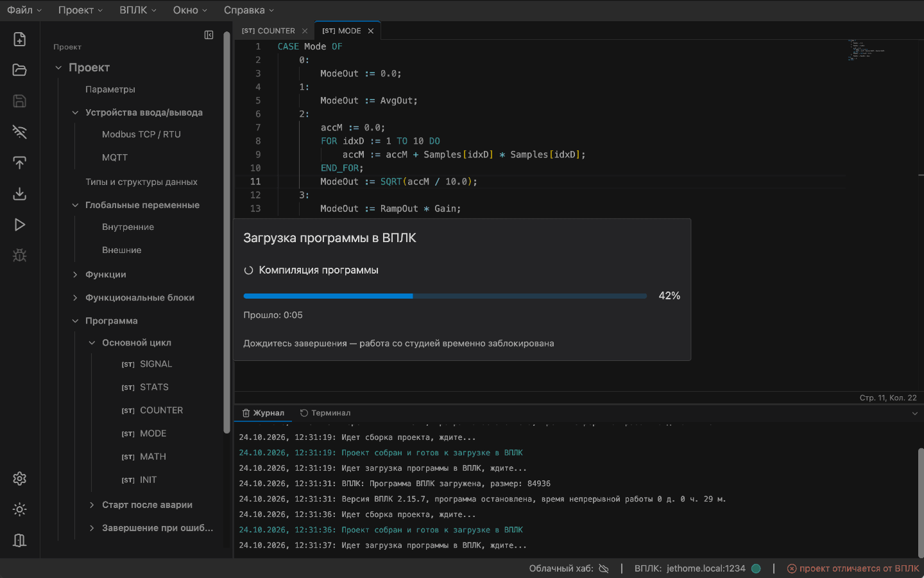Click the compilation progress bar
The width and height of the screenshot is (924, 578).
pyautogui.click(x=445, y=296)
